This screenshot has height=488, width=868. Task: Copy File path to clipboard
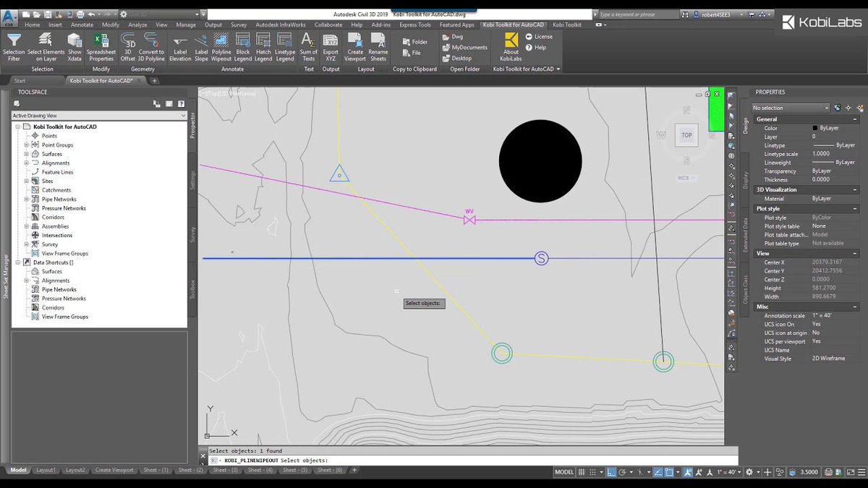(x=412, y=53)
